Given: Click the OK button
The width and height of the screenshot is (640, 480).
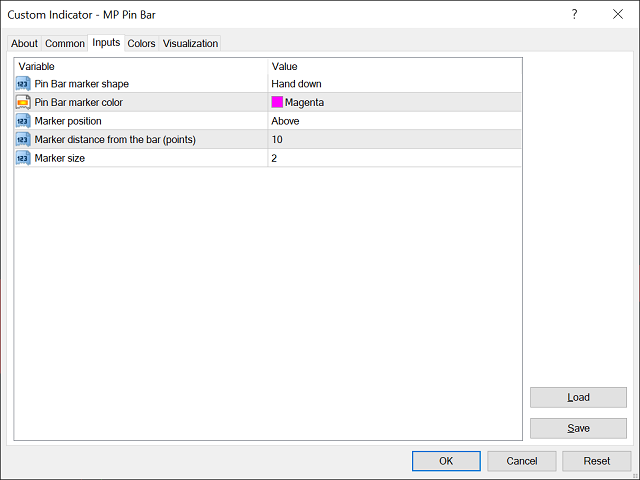Looking at the screenshot, I should 446,461.
